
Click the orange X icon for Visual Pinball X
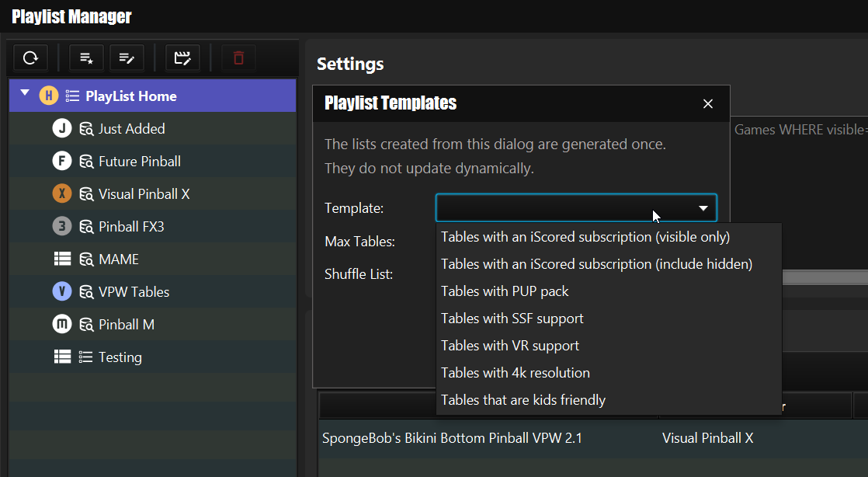[62, 194]
